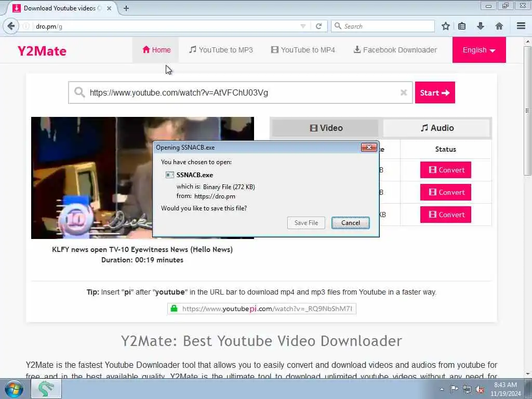Click inside the browser Search field
This screenshot has width=532, height=399.
(383, 26)
